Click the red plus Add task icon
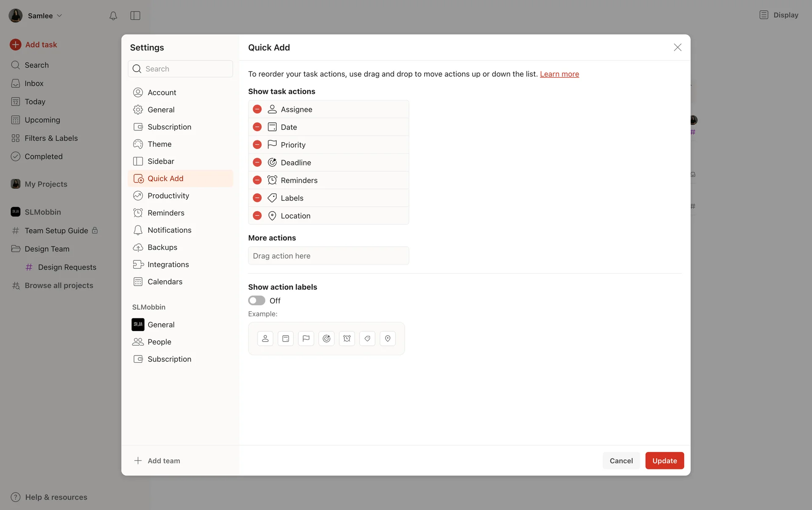Screen dimensions: 812x510 point(16,44)
